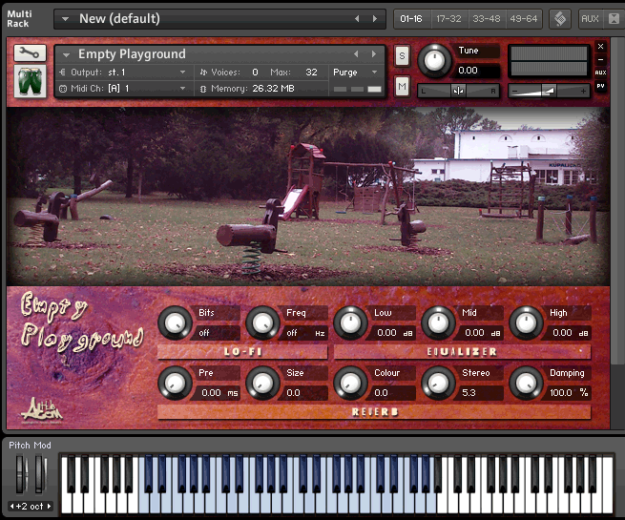Click the Pitch wheel
This screenshot has width=625, height=520.
20,475
